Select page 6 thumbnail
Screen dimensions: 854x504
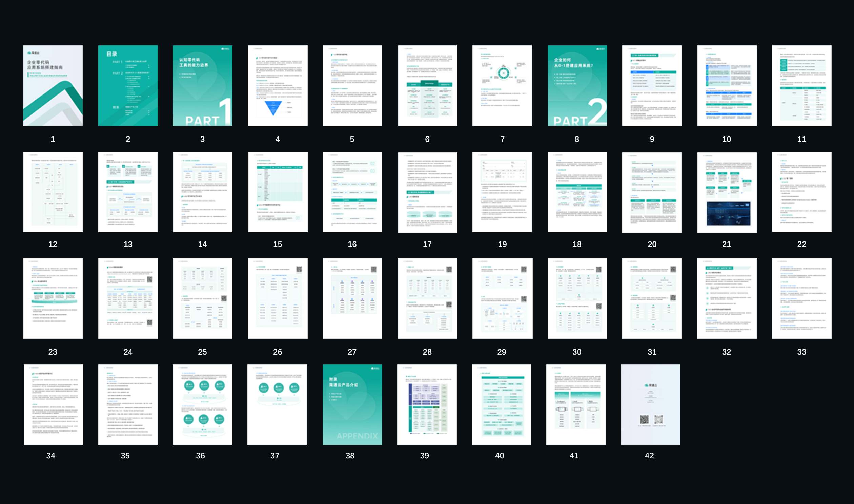click(x=427, y=86)
